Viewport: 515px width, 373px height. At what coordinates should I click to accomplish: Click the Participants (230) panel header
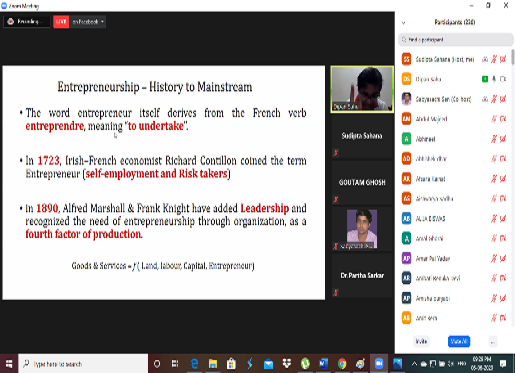(455, 22)
